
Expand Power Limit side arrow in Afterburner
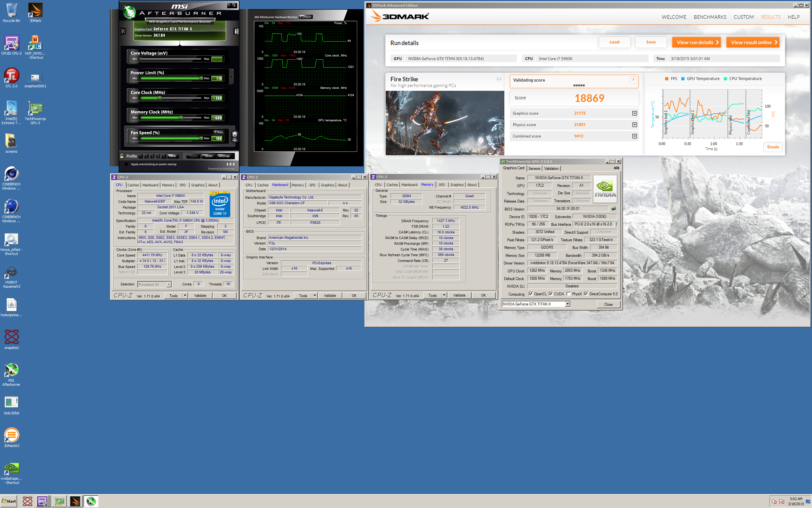[x=231, y=77]
